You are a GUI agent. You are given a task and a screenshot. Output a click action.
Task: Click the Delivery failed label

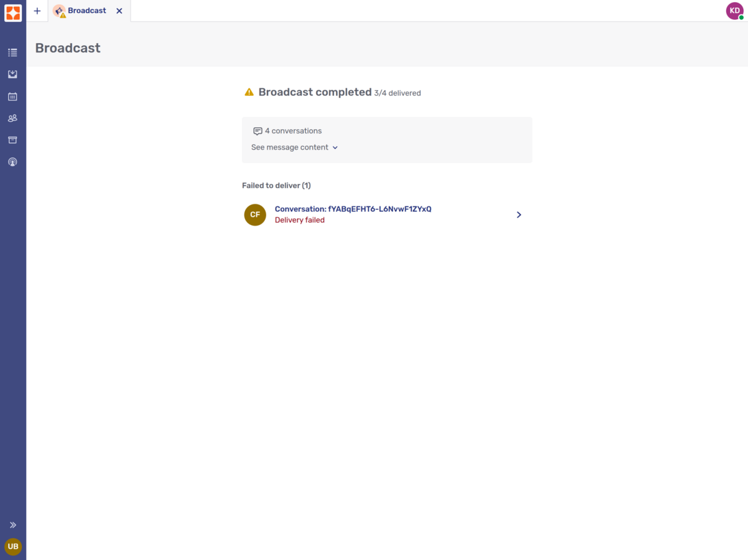(299, 219)
